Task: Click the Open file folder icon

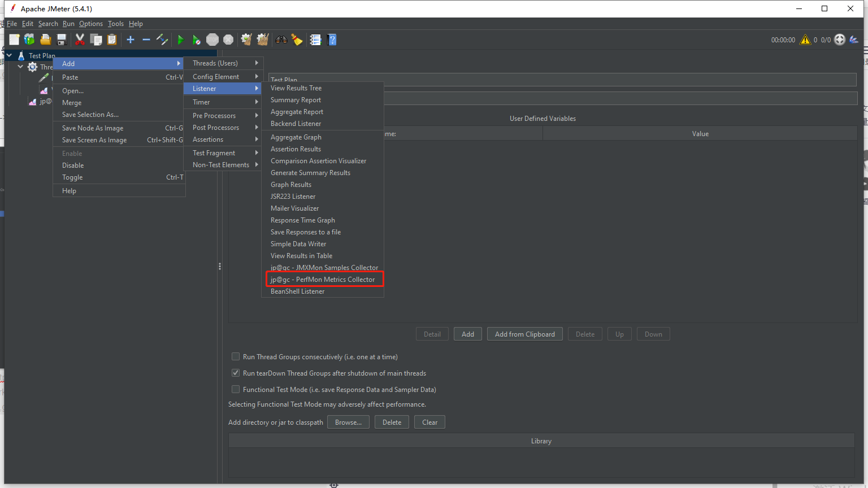Action: coord(46,40)
